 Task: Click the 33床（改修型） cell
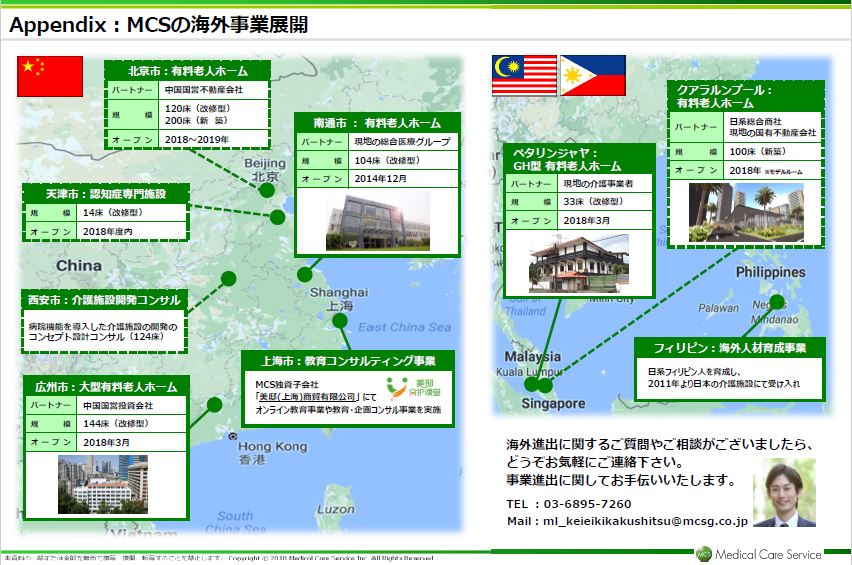605,202
